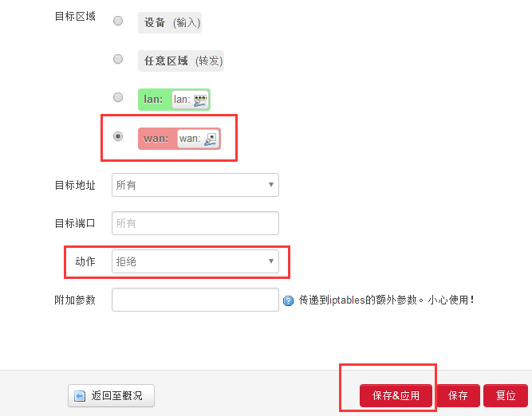Focus the 目标端口 input field
532x416 pixels.
(195, 223)
